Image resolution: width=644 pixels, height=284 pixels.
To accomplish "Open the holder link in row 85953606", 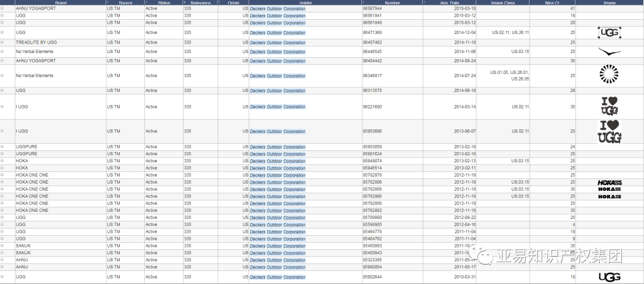I will (278, 131).
